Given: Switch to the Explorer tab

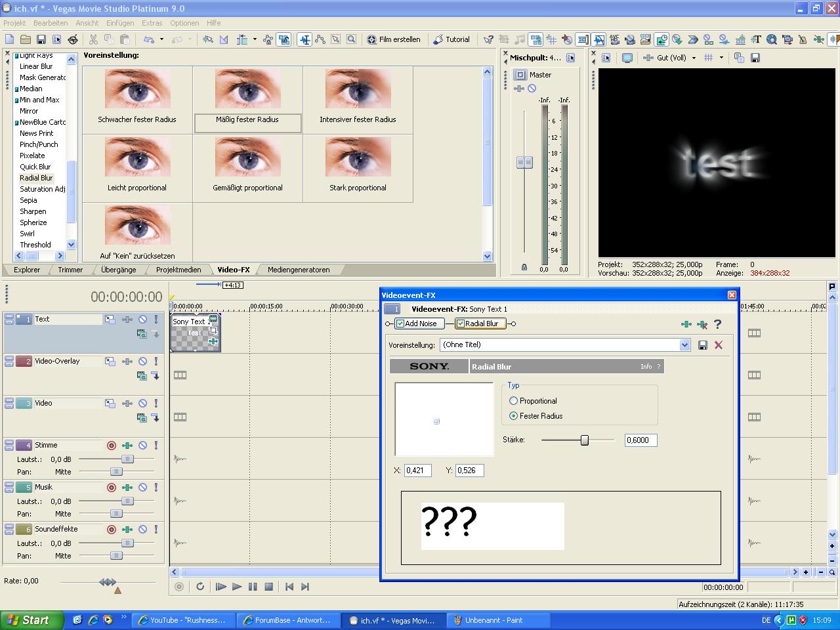Looking at the screenshot, I should click(27, 270).
